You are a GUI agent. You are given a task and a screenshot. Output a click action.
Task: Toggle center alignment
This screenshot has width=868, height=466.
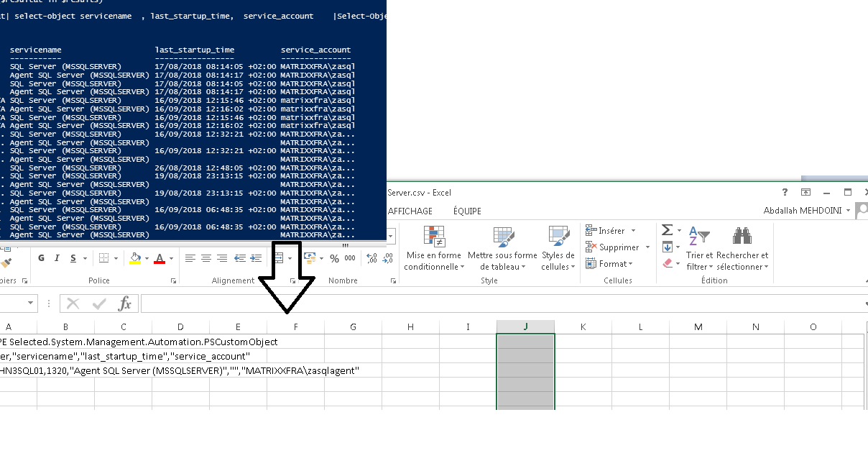click(206, 259)
